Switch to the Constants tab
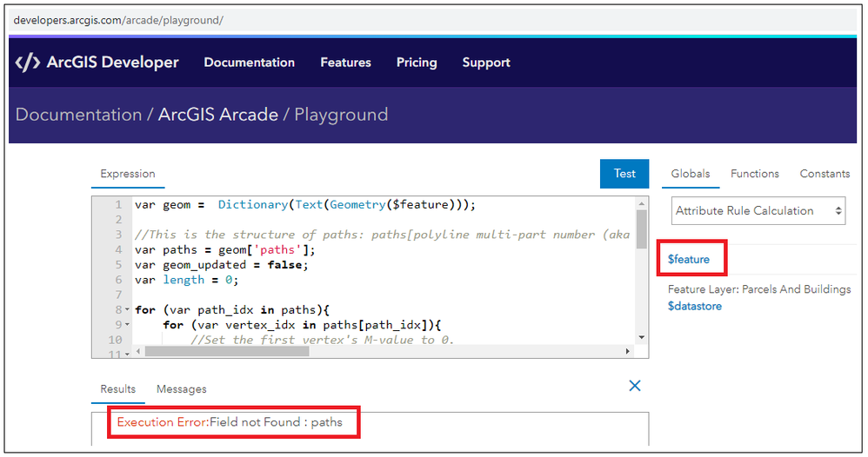The image size is (868, 457). coord(825,174)
